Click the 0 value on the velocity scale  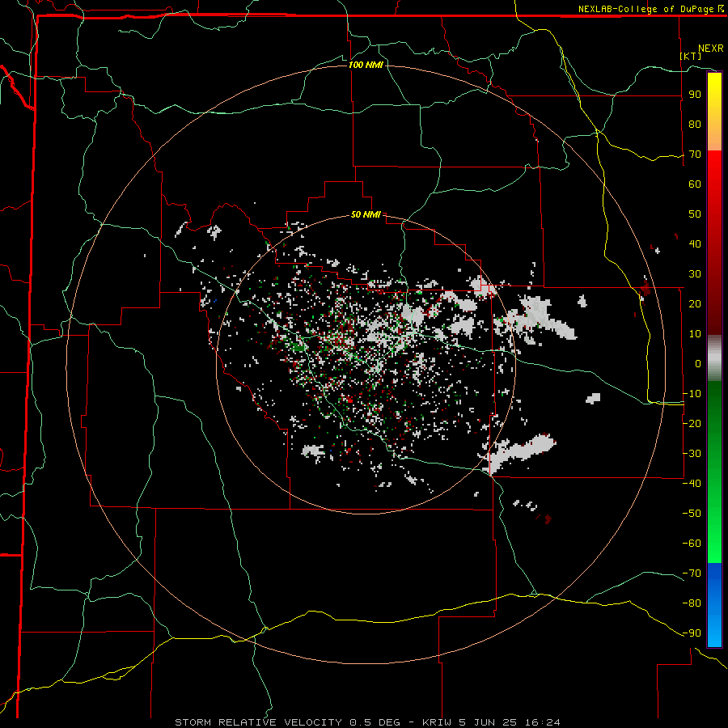[698, 363]
